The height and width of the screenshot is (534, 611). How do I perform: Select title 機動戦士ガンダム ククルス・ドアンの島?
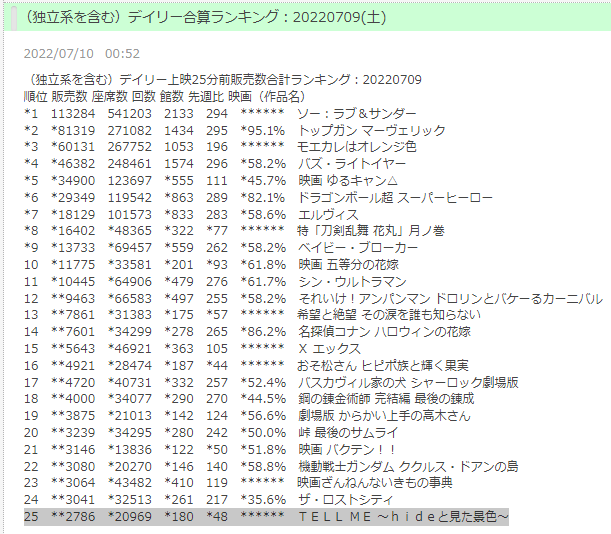(408, 467)
